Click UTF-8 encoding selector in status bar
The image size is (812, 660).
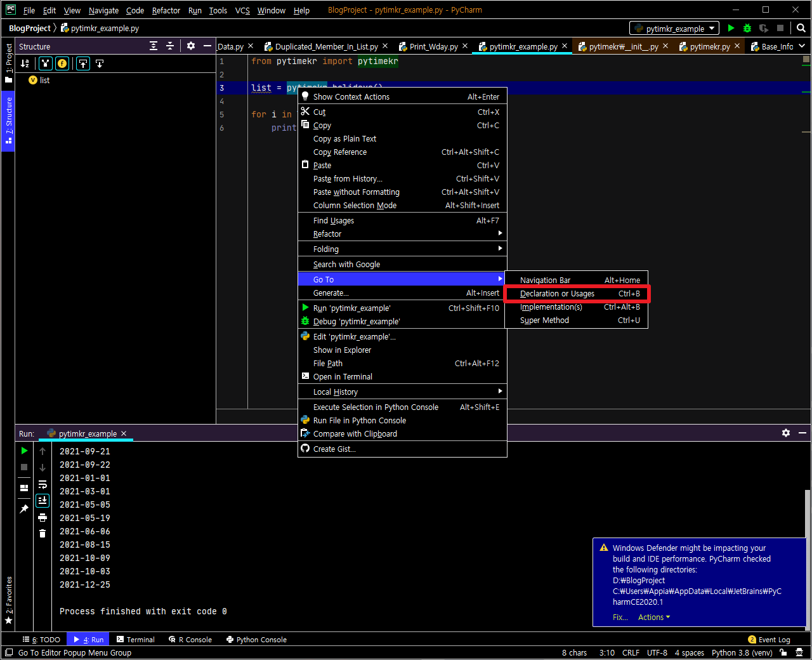coord(657,652)
